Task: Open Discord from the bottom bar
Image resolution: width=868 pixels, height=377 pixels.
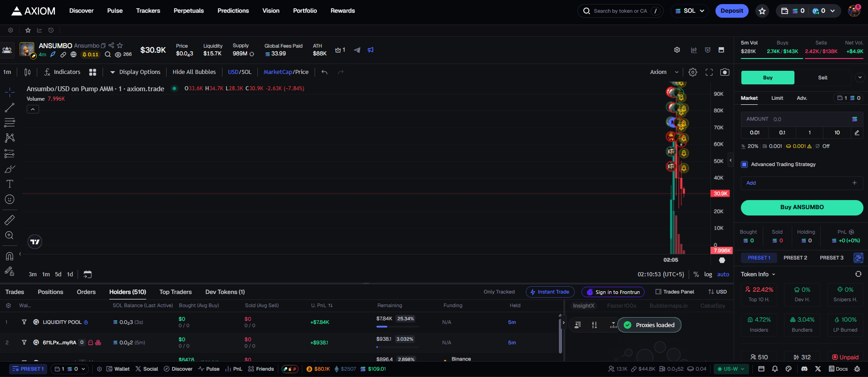Action: pyautogui.click(x=804, y=369)
